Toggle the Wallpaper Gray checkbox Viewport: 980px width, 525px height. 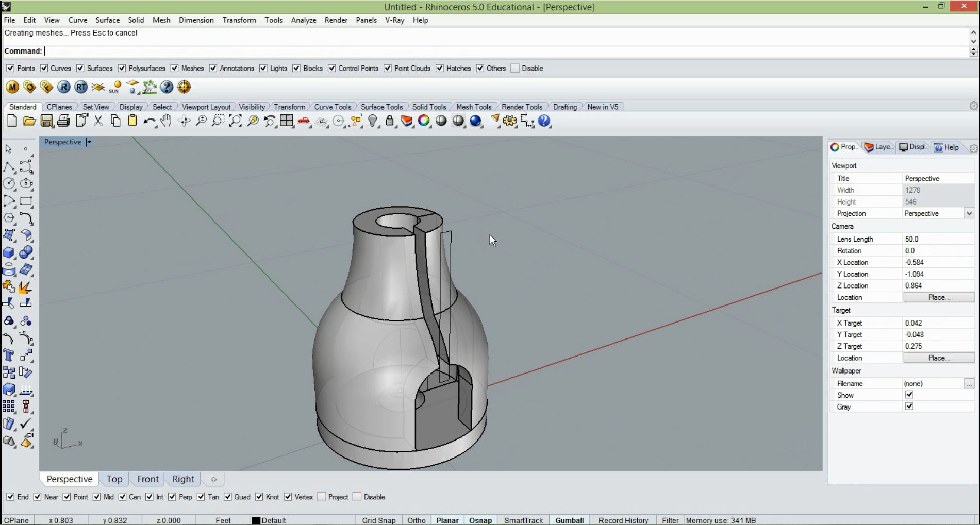pyautogui.click(x=909, y=407)
